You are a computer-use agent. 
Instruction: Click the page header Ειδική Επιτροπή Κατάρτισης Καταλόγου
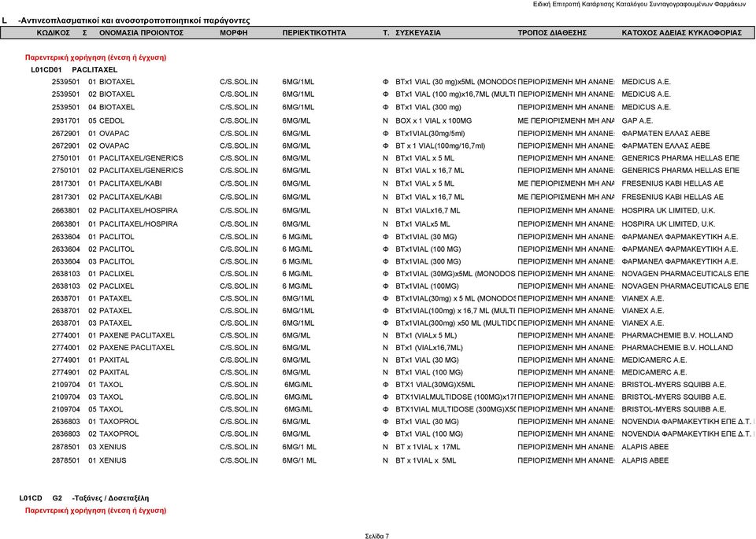639,5
